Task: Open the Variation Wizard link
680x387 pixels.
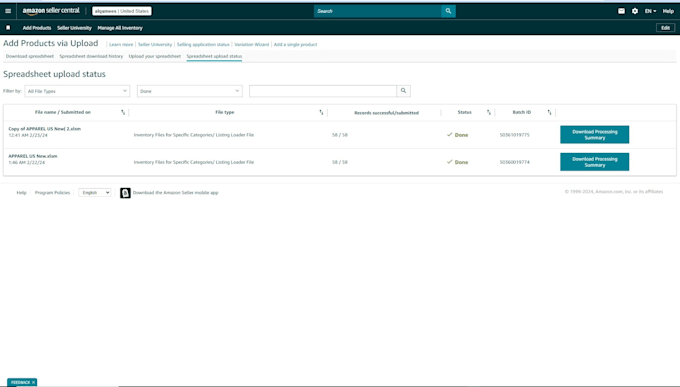Action: click(252, 45)
